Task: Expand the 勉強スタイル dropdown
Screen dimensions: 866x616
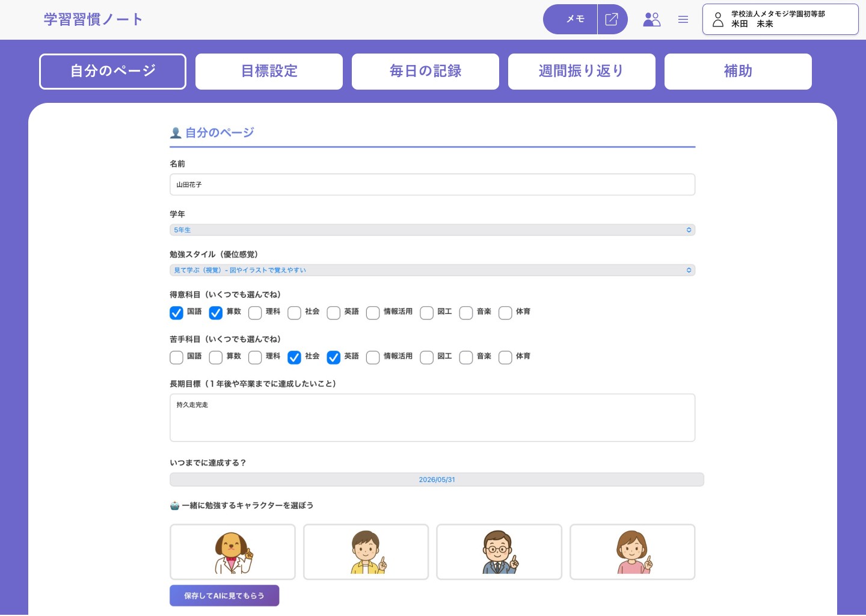Action: (432, 270)
